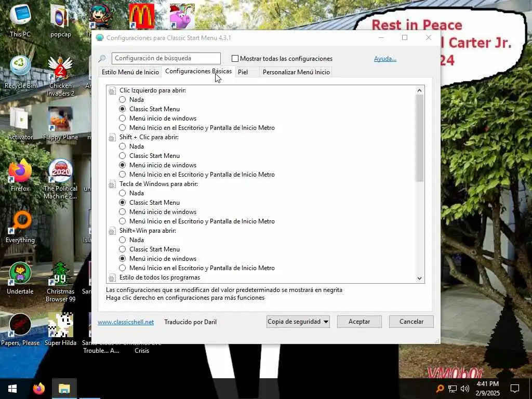Select Menú inicio de windows under Tecla de Windows
Screen dimensions: 532x399
(x=123, y=212)
